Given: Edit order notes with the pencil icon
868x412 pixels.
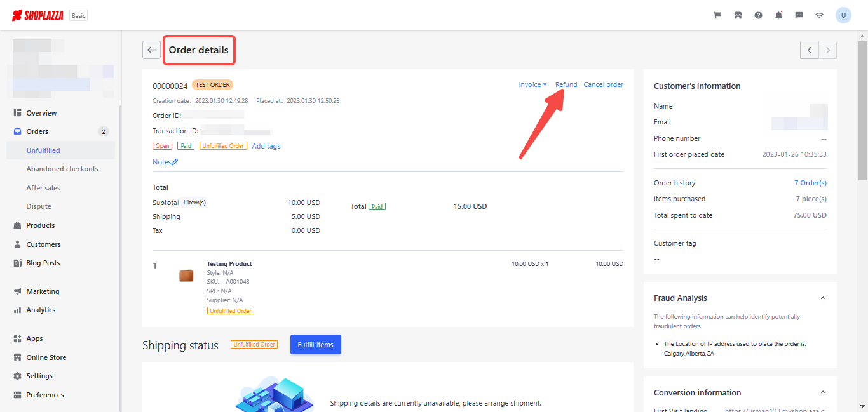Looking at the screenshot, I should point(175,162).
